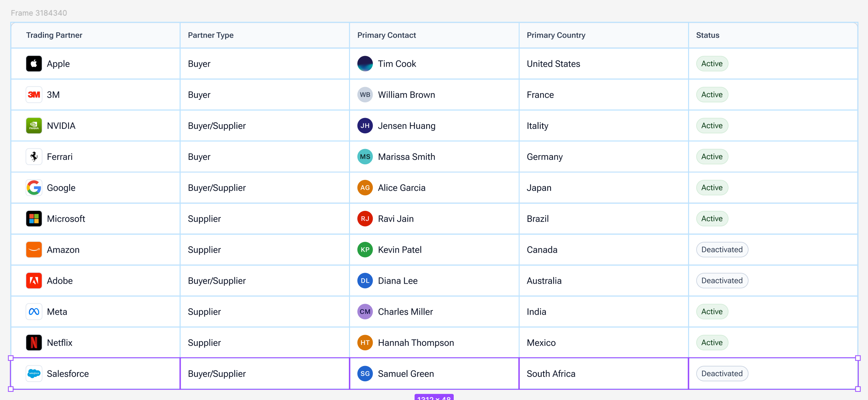This screenshot has width=868, height=400.
Task: Click the JH avatar for Jensen Huang
Action: (365, 126)
